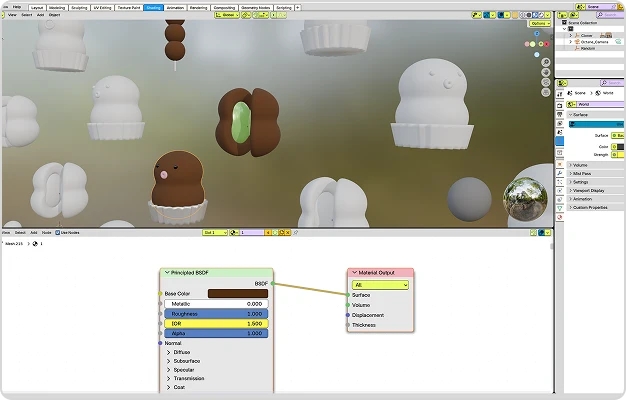Viewport: 626px width, 400px height.
Task: Open the Object menu in viewport header
Action: (54, 15)
